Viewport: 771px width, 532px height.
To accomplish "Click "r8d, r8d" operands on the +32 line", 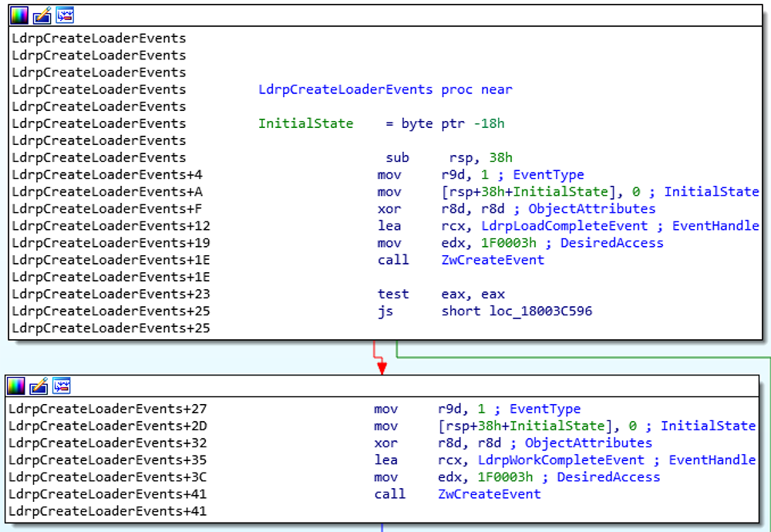I will point(470,443).
